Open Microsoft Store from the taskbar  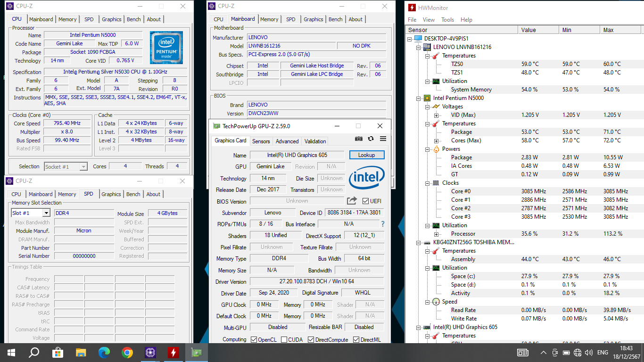pyautogui.click(x=58, y=353)
